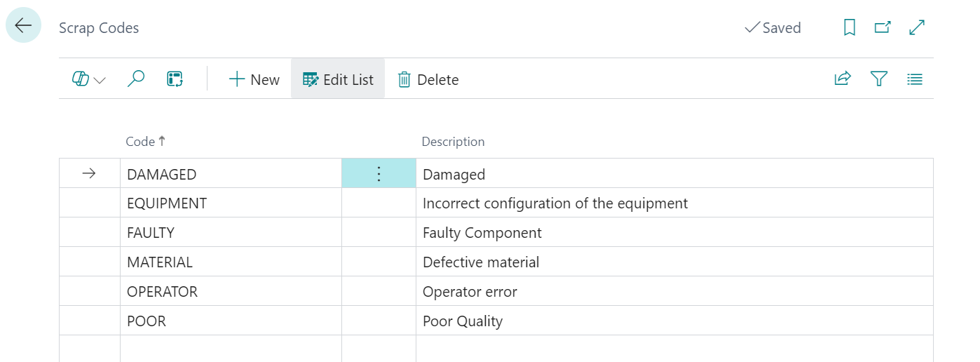The image size is (980, 362).
Task: Click the search magnifier icon
Action: pos(135,79)
